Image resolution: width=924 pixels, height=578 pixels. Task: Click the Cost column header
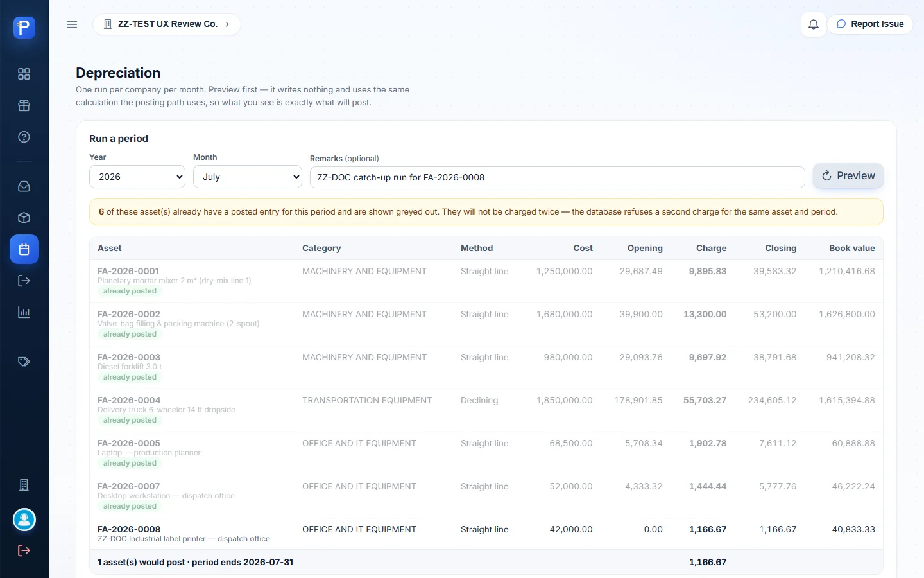(x=583, y=248)
